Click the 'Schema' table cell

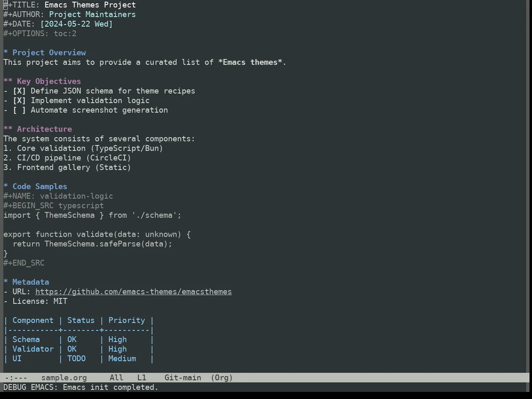pyautogui.click(x=26, y=340)
